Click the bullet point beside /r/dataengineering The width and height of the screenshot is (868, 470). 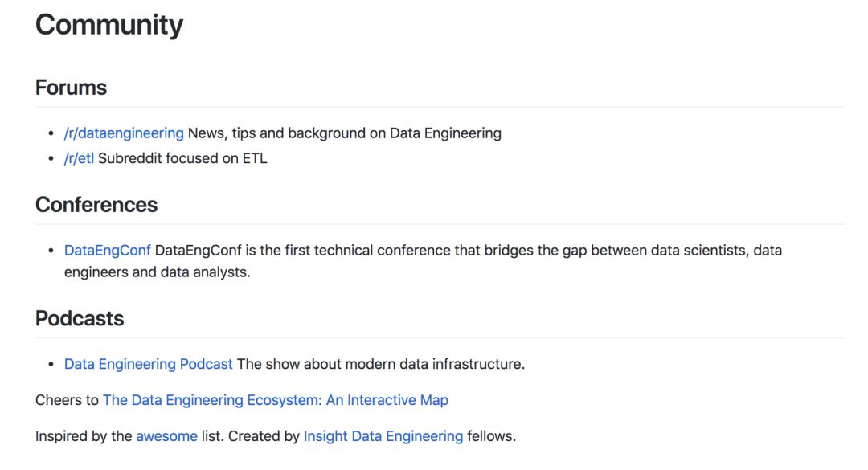coord(52,133)
